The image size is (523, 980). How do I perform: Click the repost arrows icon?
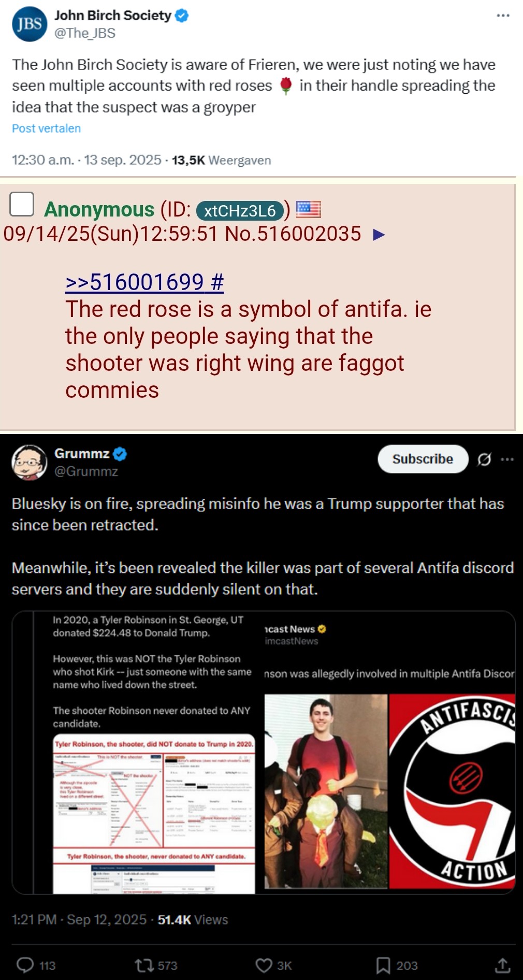144,965
